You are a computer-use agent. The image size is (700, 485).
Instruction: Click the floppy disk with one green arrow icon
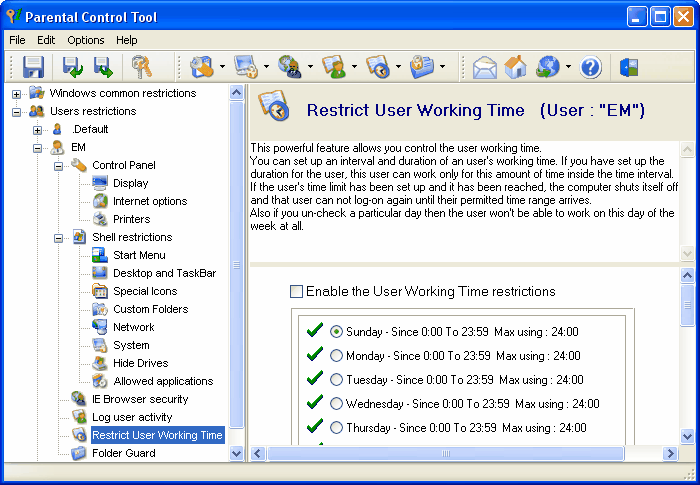tap(72, 67)
